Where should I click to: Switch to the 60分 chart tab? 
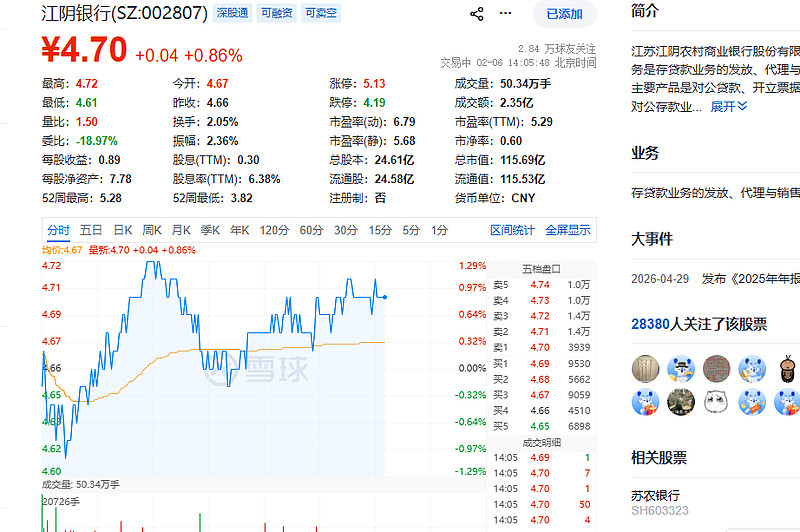pyautogui.click(x=311, y=231)
